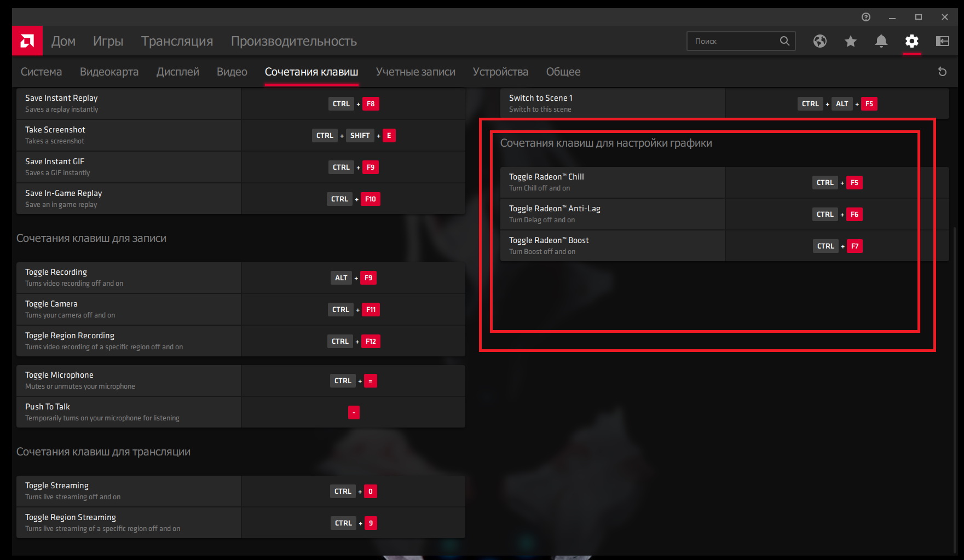This screenshot has height=560, width=964.
Task: Close the Radeon Software window
Action: point(945,17)
